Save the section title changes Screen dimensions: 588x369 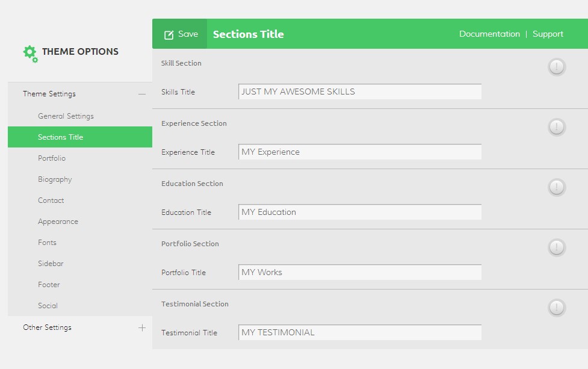[180, 34]
